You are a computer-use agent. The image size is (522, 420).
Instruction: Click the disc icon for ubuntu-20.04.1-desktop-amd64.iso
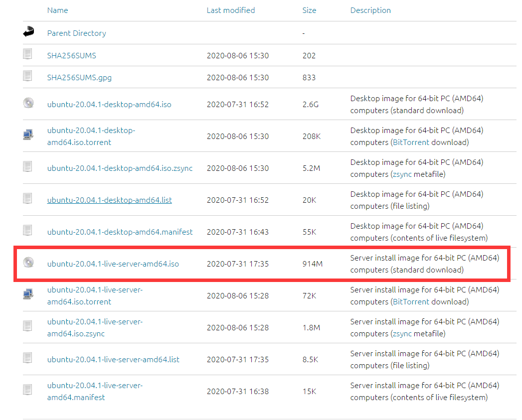pyautogui.click(x=28, y=103)
